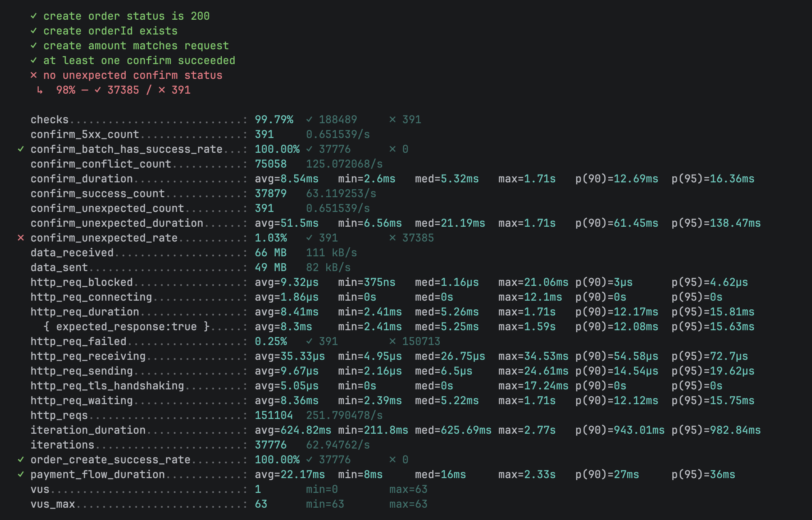Click the data_received 66 MB value
This screenshot has height=520, width=812.
point(270,253)
